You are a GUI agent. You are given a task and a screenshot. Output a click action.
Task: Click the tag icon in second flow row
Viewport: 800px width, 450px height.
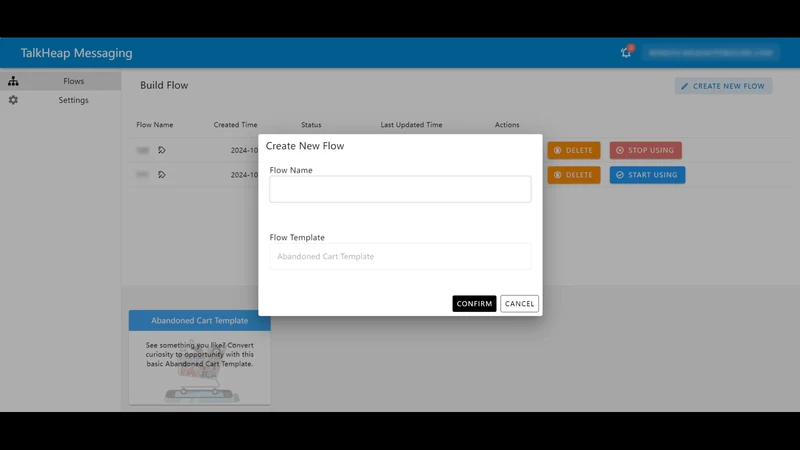(x=162, y=174)
